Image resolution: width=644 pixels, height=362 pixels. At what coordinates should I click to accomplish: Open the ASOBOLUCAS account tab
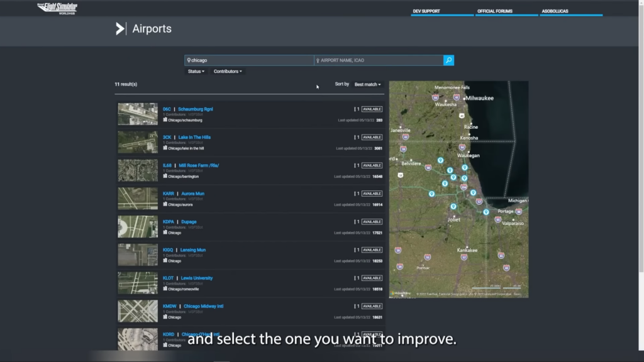pyautogui.click(x=571, y=11)
